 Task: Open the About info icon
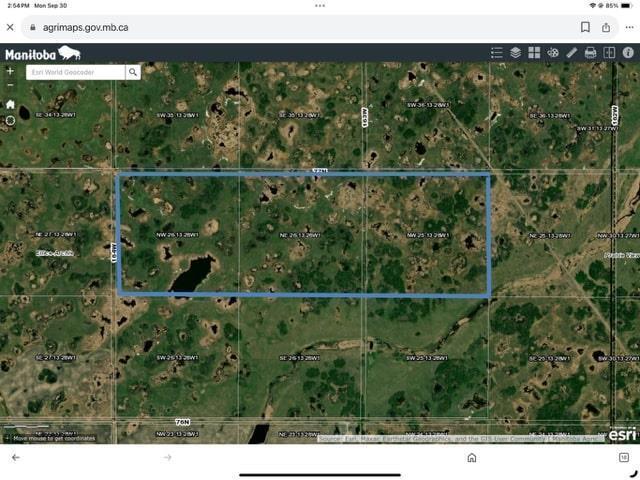tap(627, 53)
